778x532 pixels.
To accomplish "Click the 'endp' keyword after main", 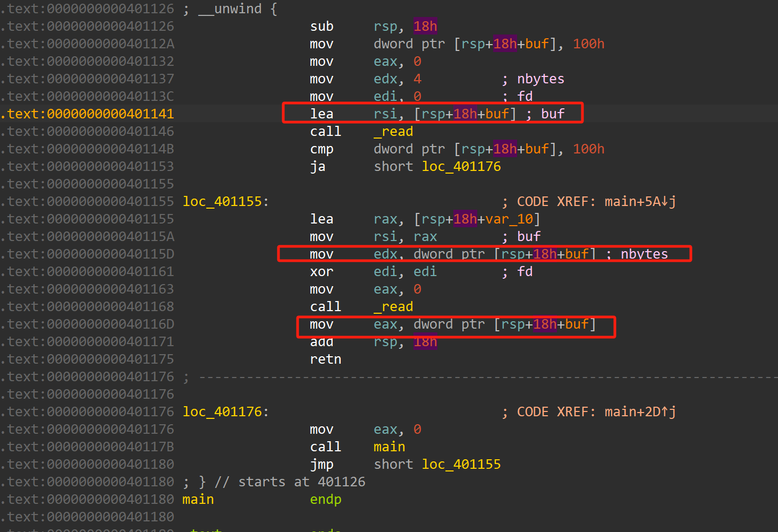I will 326,499.
